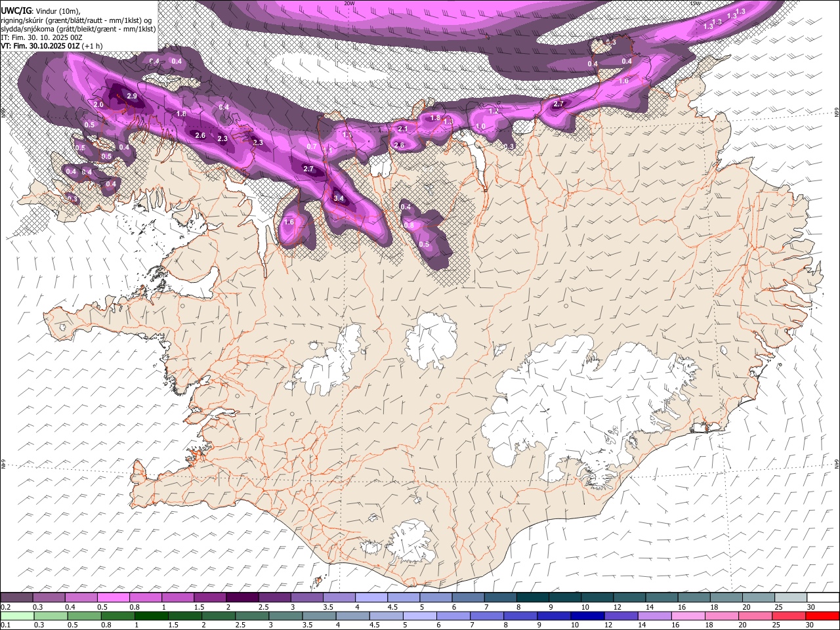
Task: Click the 0.7 precipitation value label
Action: pyautogui.click(x=312, y=147)
